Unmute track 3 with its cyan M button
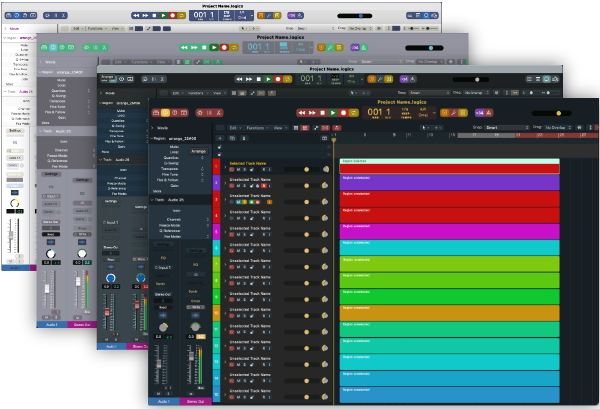Viewport: 600px width, 409px height. (x=238, y=202)
